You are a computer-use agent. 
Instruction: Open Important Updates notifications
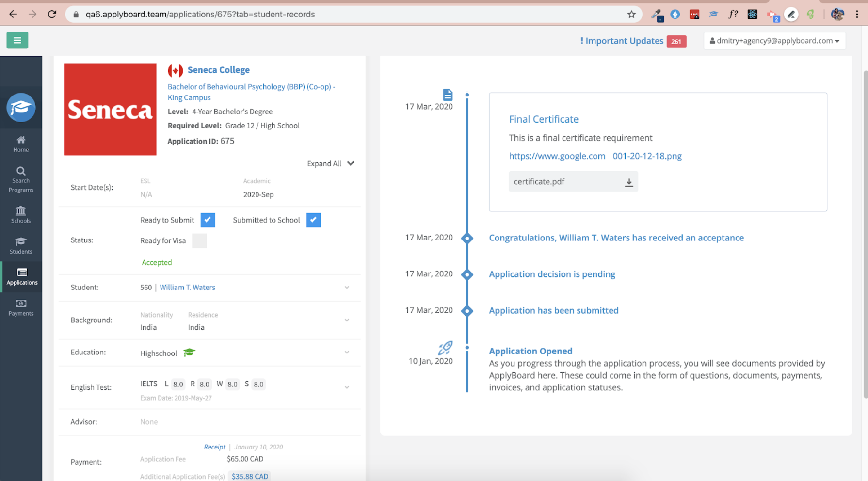tap(622, 41)
